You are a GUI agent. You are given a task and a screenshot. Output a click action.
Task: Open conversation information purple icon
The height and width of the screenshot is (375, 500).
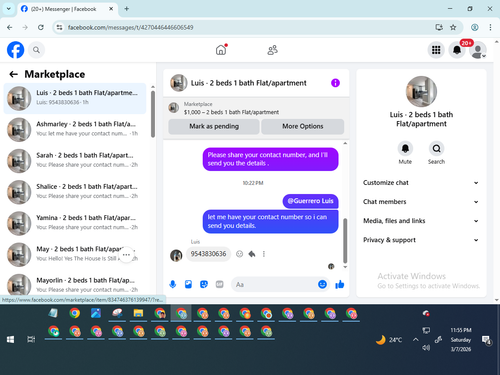(x=335, y=83)
